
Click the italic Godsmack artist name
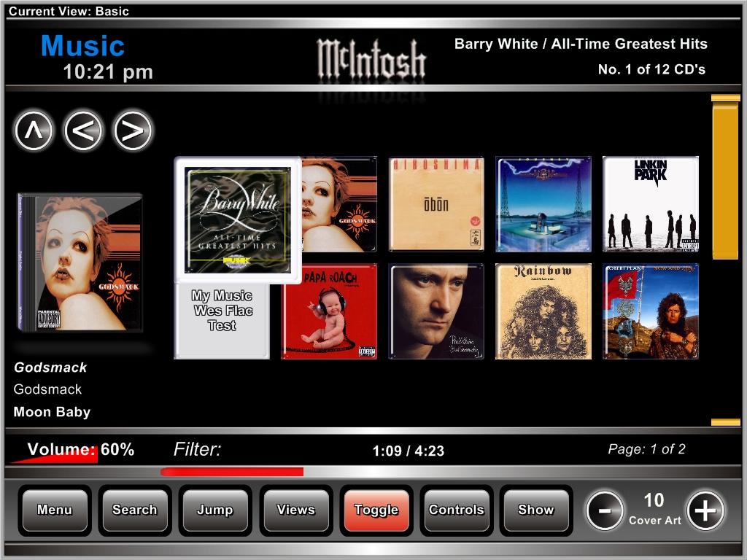coord(50,367)
